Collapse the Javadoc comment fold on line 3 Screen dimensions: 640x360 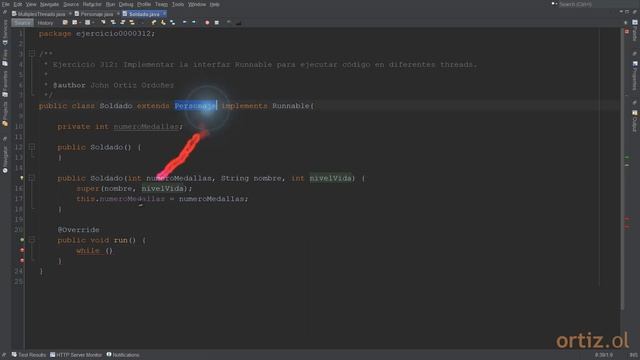(x=32, y=53)
